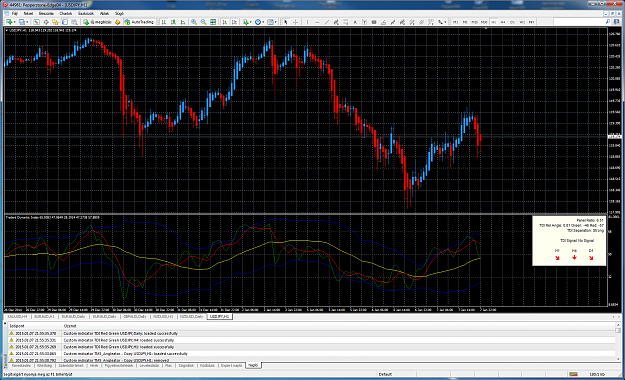Show the Data Window icon
Screen dimensions: 625x380
(x=46, y=22)
